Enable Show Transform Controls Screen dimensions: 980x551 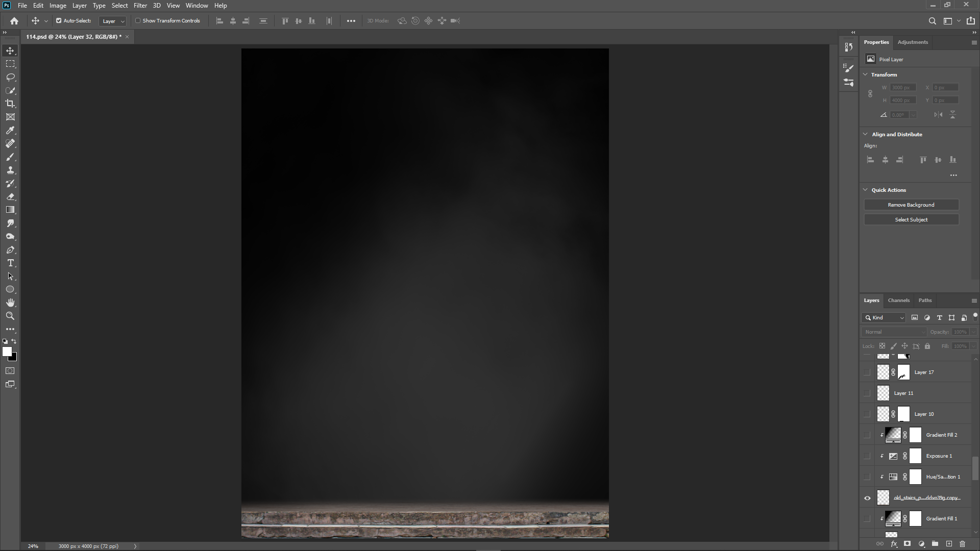(138, 21)
